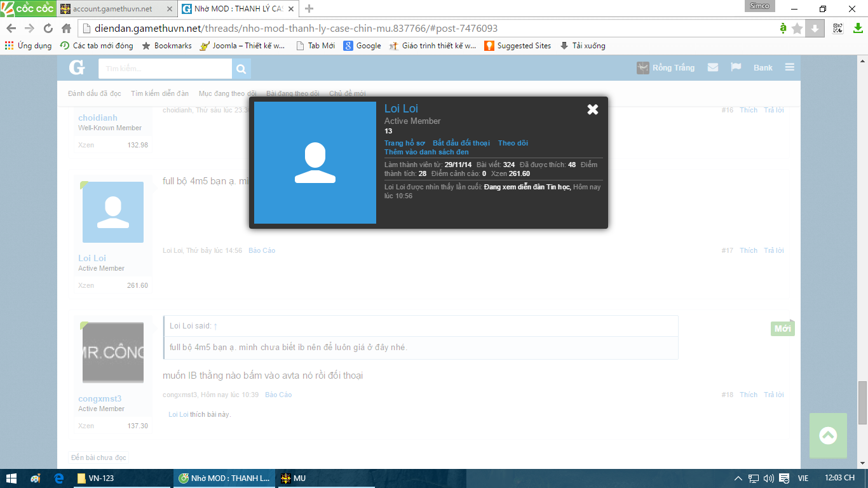Open the Windows Start button
868x488 pixels.
(11, 478)
